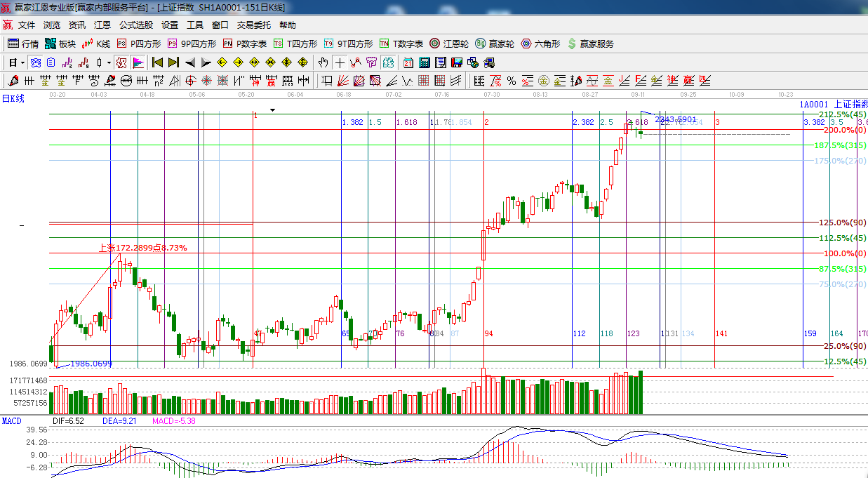Jump to first bar with skip-back arrow

point(158,62)
